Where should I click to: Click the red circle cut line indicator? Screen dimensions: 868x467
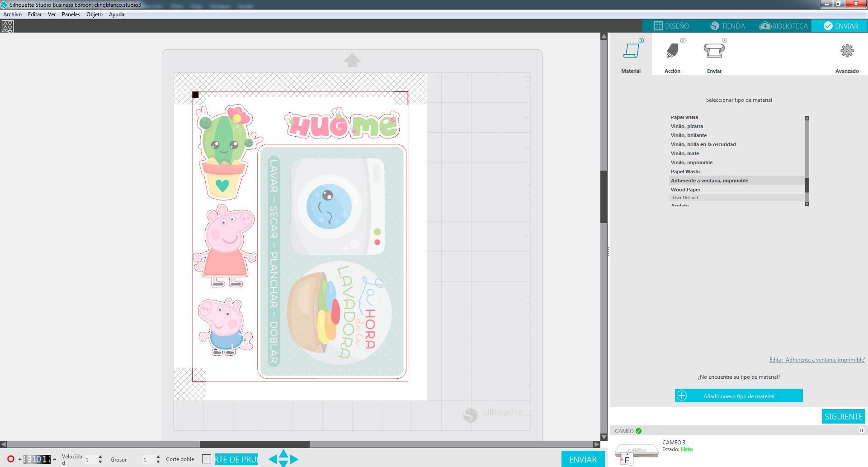(11, 459)
